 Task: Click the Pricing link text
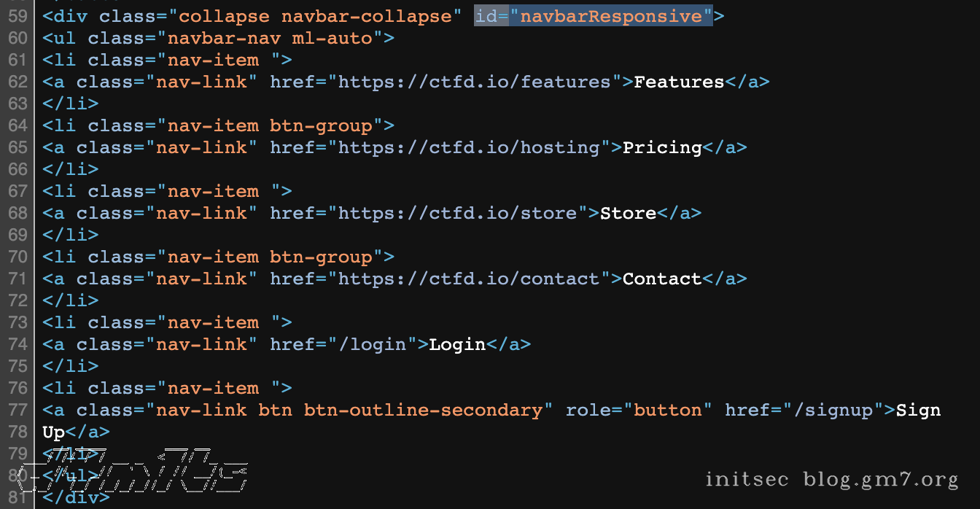pos(662,147)
